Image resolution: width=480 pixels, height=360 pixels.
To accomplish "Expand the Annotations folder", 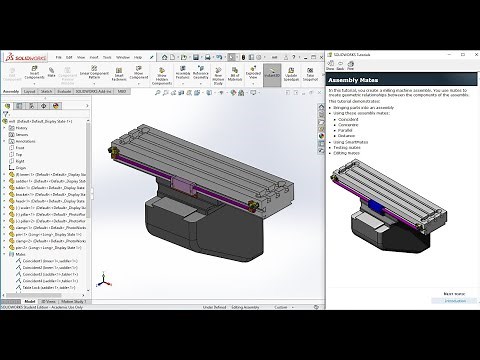I will (x=4, y=141).
